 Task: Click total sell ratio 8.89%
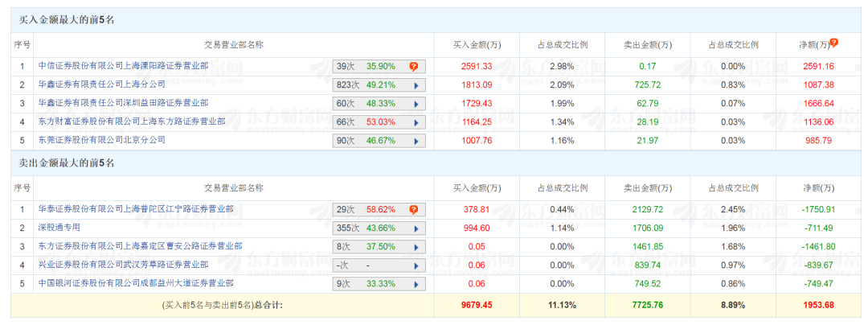pos(732,305)
